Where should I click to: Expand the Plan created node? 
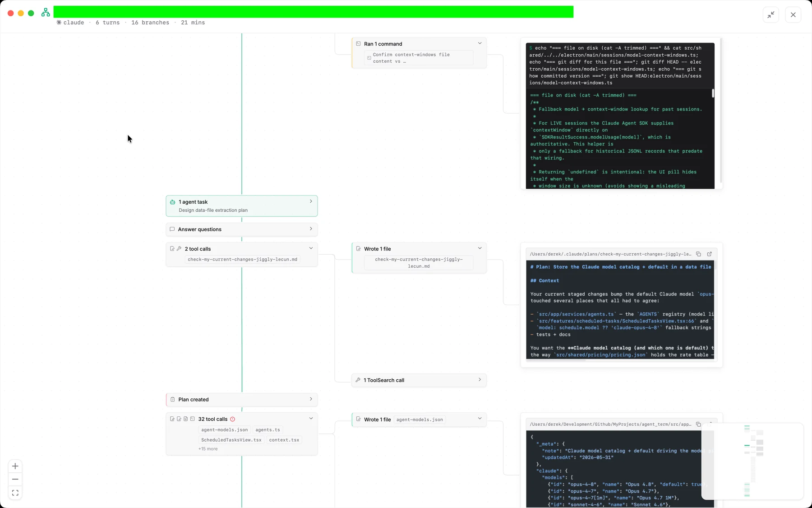click(x=311, y=399)
